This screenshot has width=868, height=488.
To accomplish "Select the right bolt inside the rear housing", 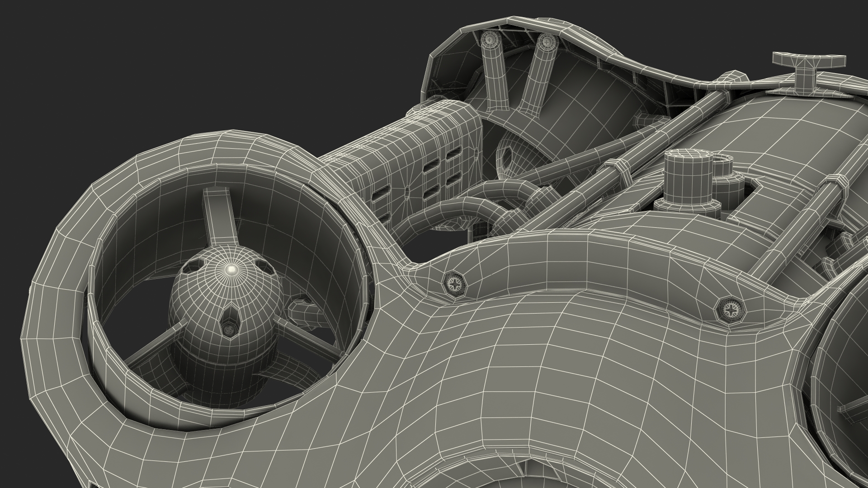I will (547, 42).
